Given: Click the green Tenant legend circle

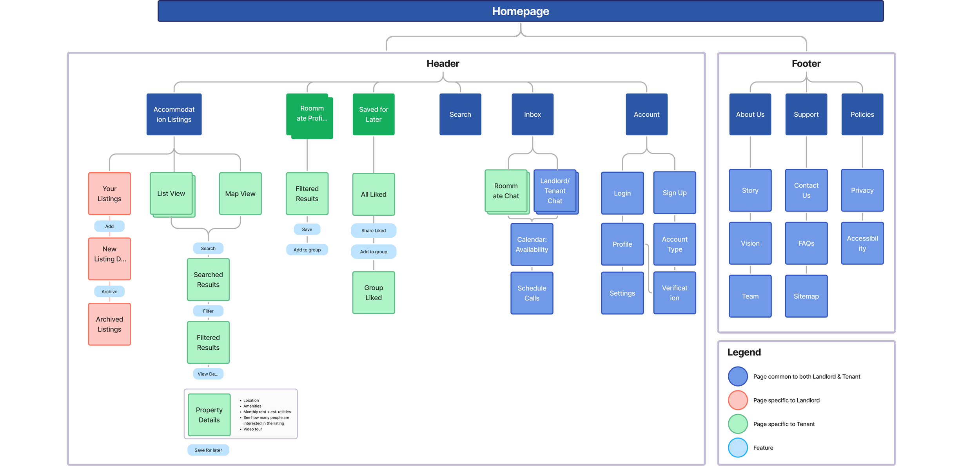Looking at the screenshot, I should pos(738,424).
